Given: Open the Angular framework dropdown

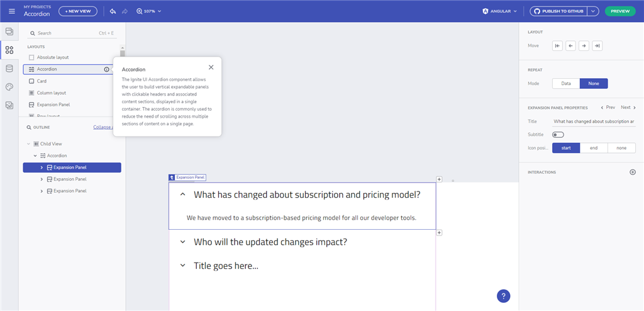Looking at the screenshot, I should 499,11.
